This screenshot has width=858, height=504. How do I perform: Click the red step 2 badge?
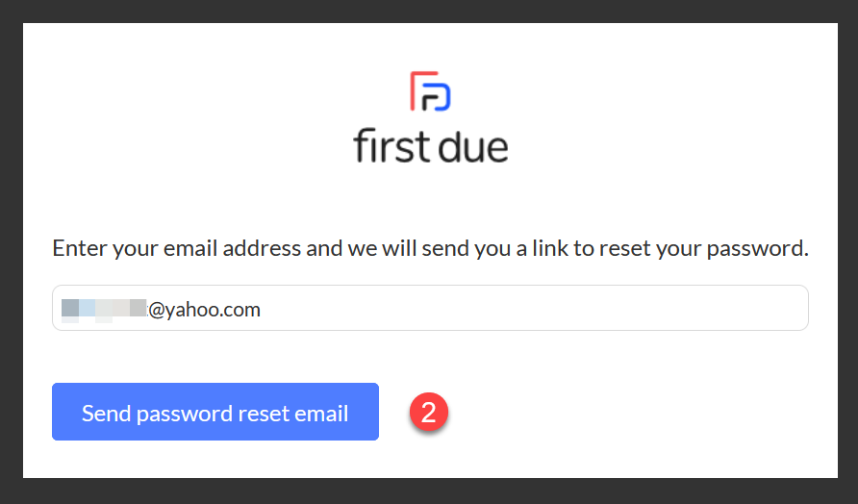(428, 412)
